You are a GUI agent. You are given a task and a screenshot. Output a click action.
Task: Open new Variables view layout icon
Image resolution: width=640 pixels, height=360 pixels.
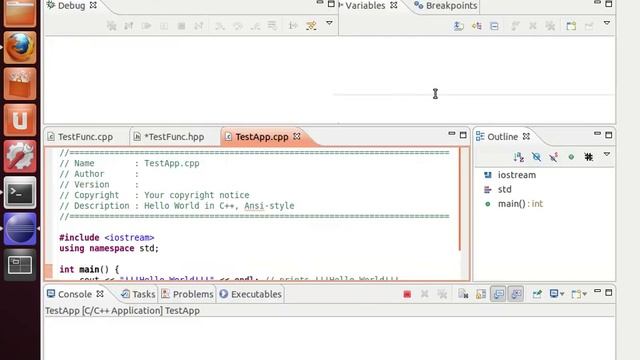(x=571, y=26)
